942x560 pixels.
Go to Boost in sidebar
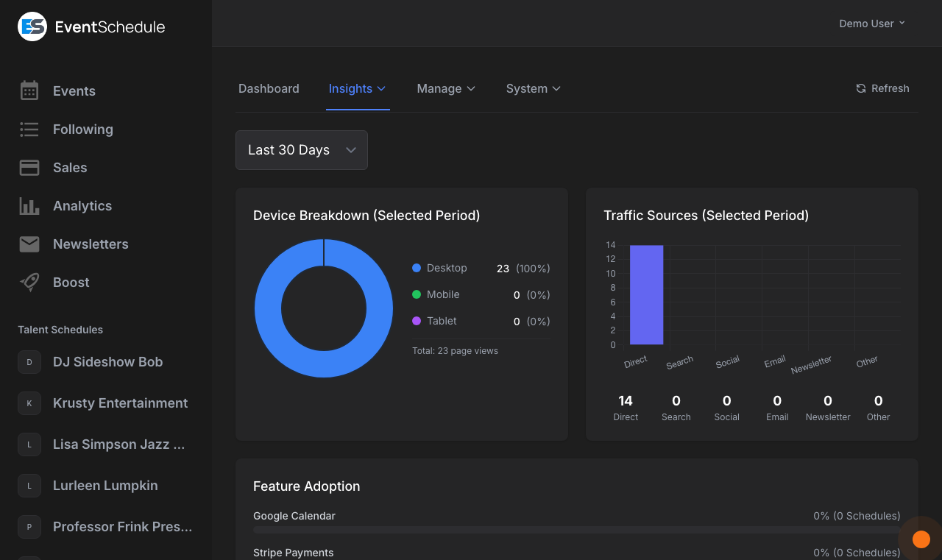pyautogui.click(x=71, y=283)
